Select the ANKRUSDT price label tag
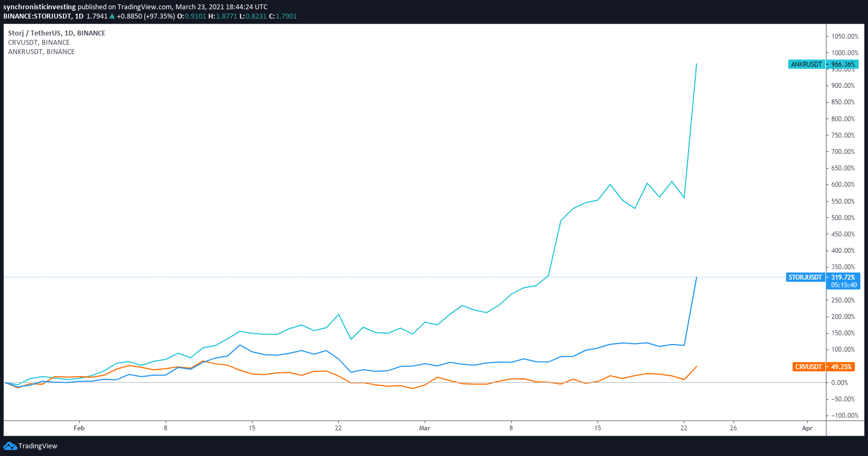Screen dimensions: 868x456 coord(806,64)
